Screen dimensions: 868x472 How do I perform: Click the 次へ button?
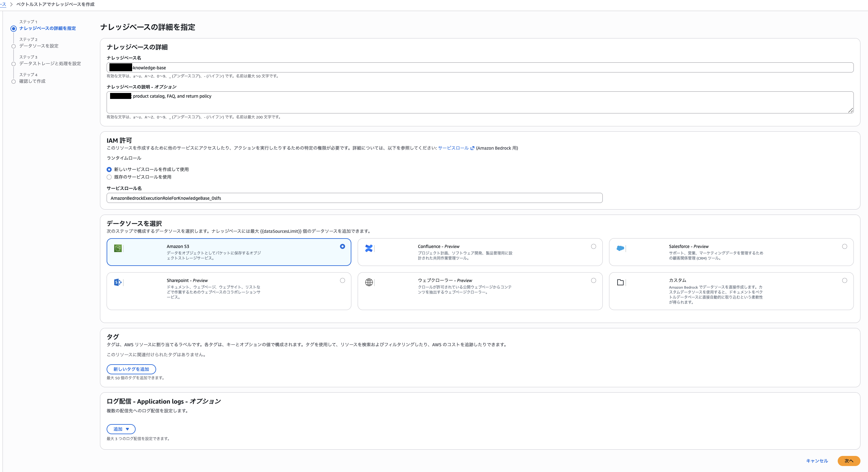point(849,461)
